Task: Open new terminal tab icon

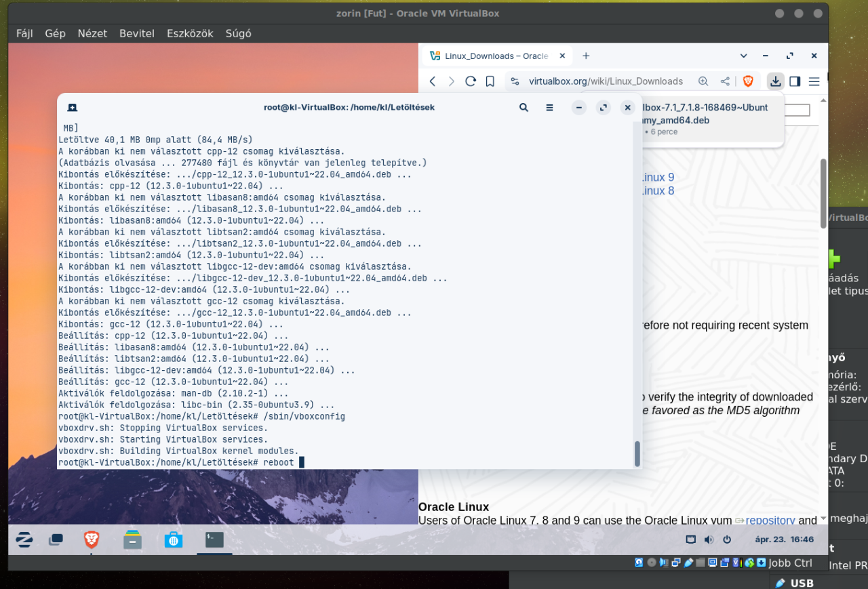Action: (73, 107)
